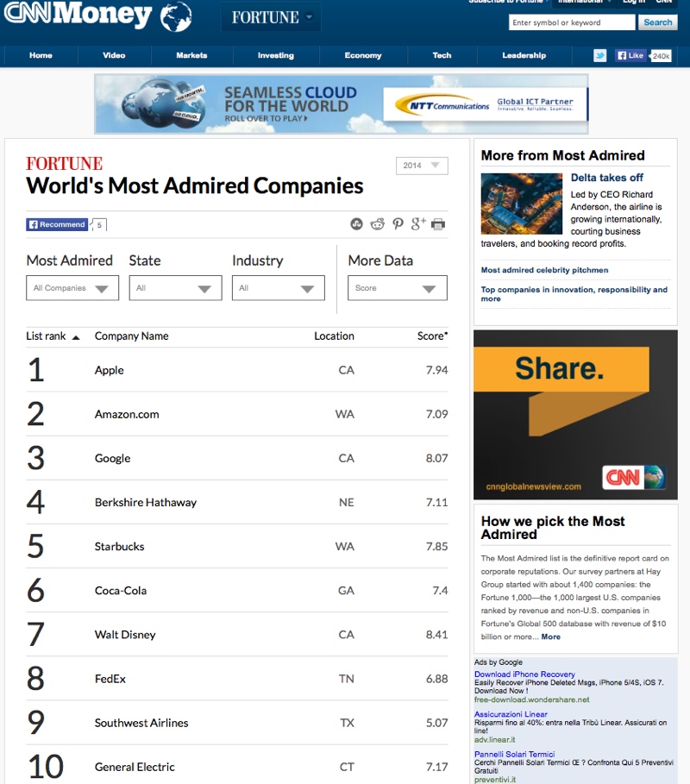
Task: Click the NTT Communications logo
Action: click(442, 105)
